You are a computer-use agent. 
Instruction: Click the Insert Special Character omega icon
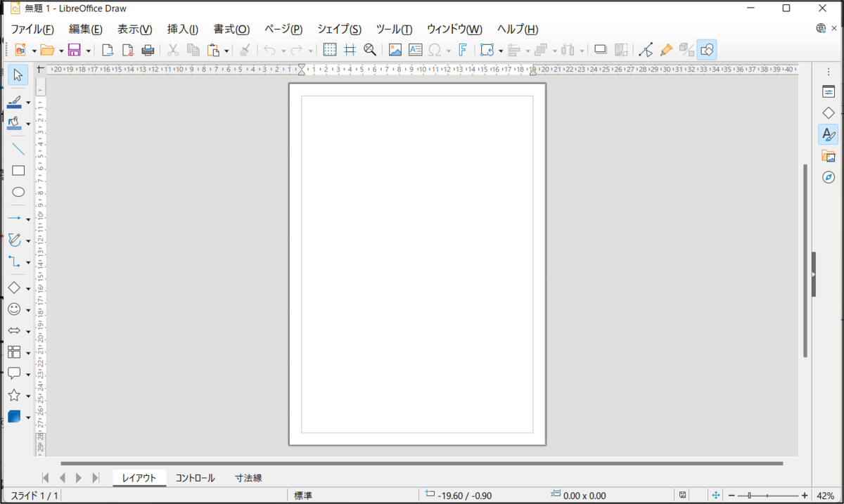point(435,50)
